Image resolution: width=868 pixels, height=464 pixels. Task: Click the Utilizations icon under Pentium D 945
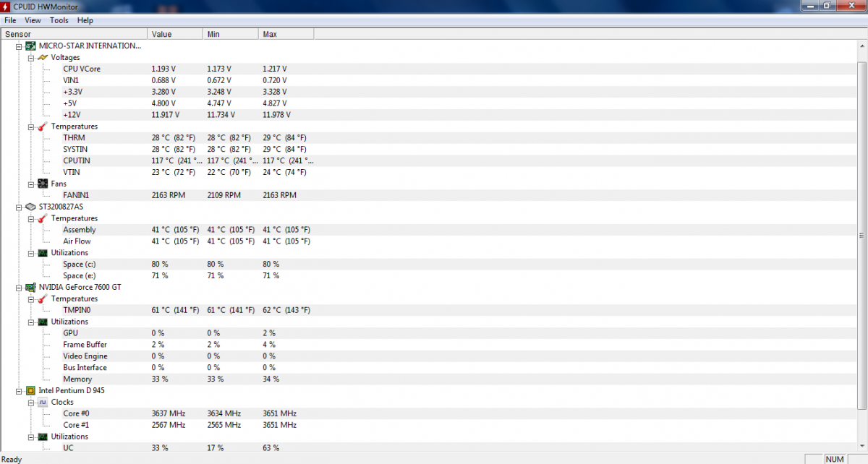point(43,437)
